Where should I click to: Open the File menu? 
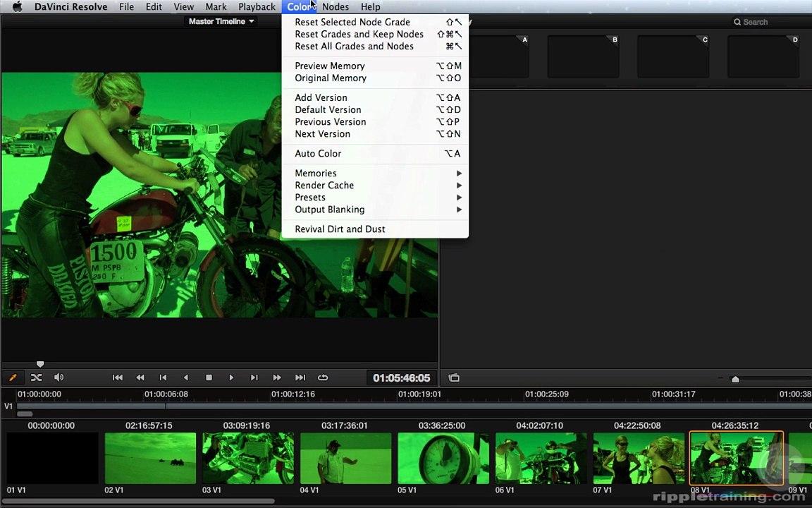(x=126, y=7)
